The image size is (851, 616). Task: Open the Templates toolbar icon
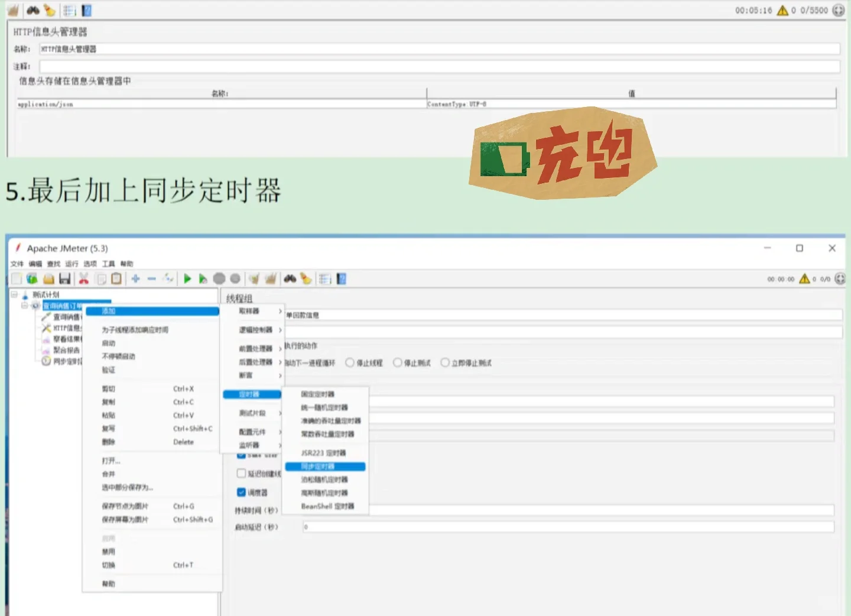33,278
